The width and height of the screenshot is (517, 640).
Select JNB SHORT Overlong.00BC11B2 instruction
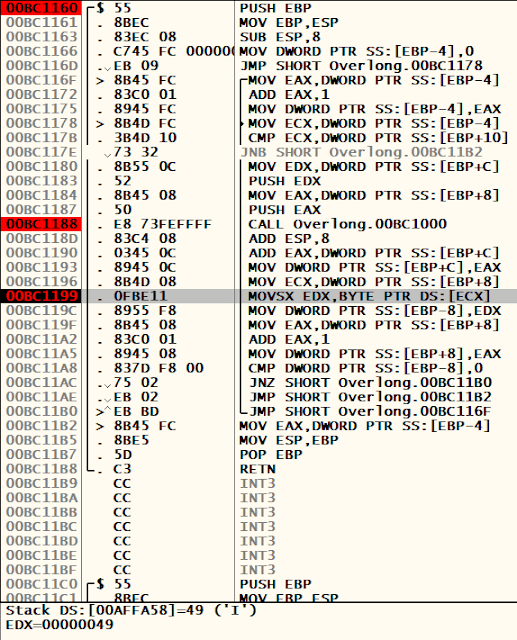click(x=361, y=152)
